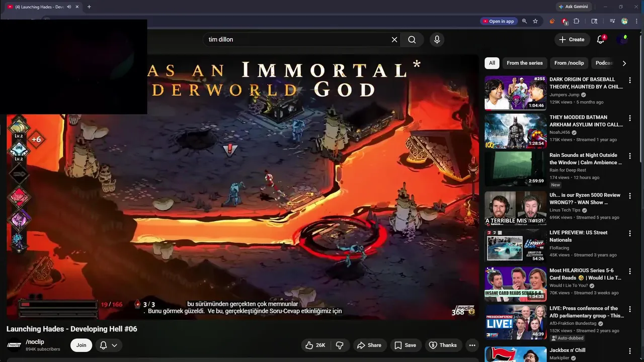Clear the search box with the X
Screen dimensions: 644x362
tap(394, 40)
